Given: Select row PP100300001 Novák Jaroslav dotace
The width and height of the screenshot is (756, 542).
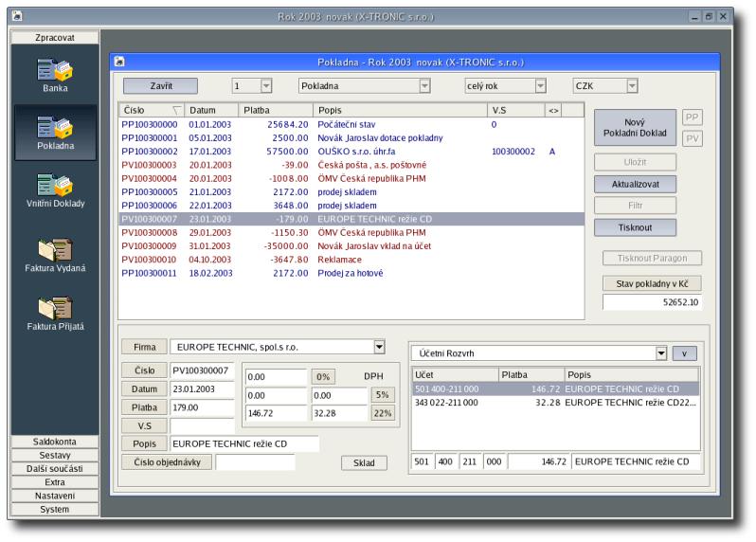Looking at the screenshot, I should coord(351,138).
